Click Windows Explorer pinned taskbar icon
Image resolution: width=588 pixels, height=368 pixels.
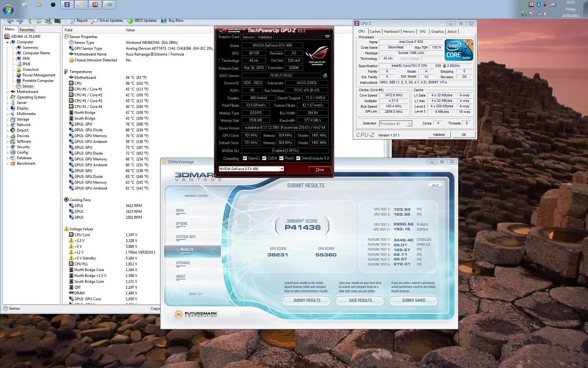25,5
